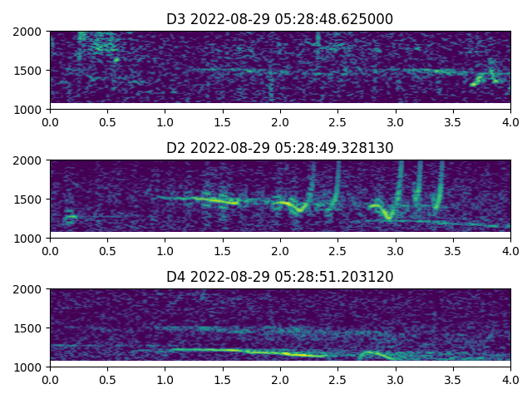This screenshot has width=532, height=399.
Task: Click the 3.5 x-axis tick label under D2 plot
Action: coord(453,251)
